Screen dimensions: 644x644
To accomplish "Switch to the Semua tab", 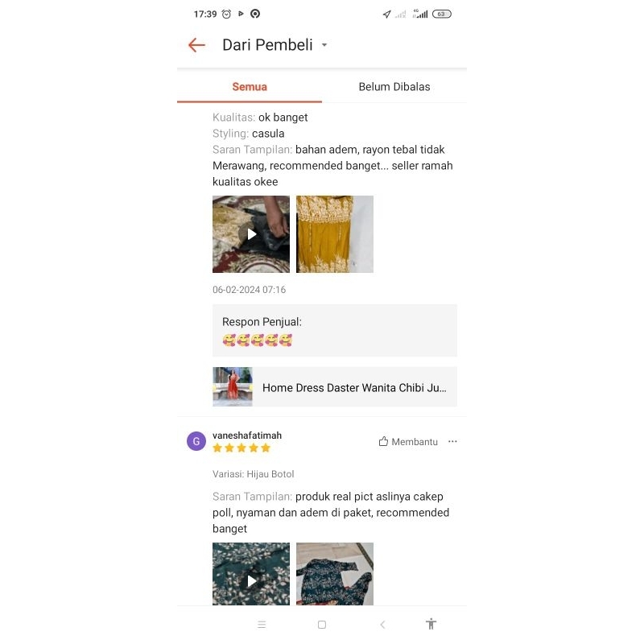I will coord(250,87).
